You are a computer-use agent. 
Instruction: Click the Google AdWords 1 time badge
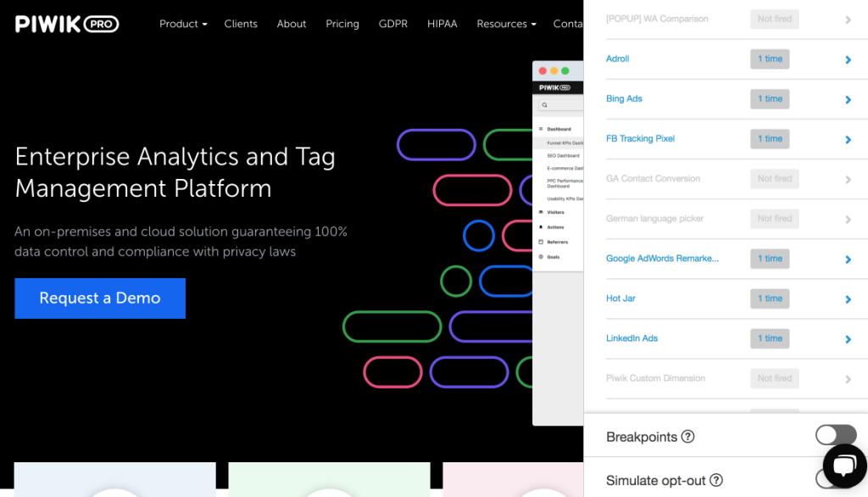[x=770, y=258]
